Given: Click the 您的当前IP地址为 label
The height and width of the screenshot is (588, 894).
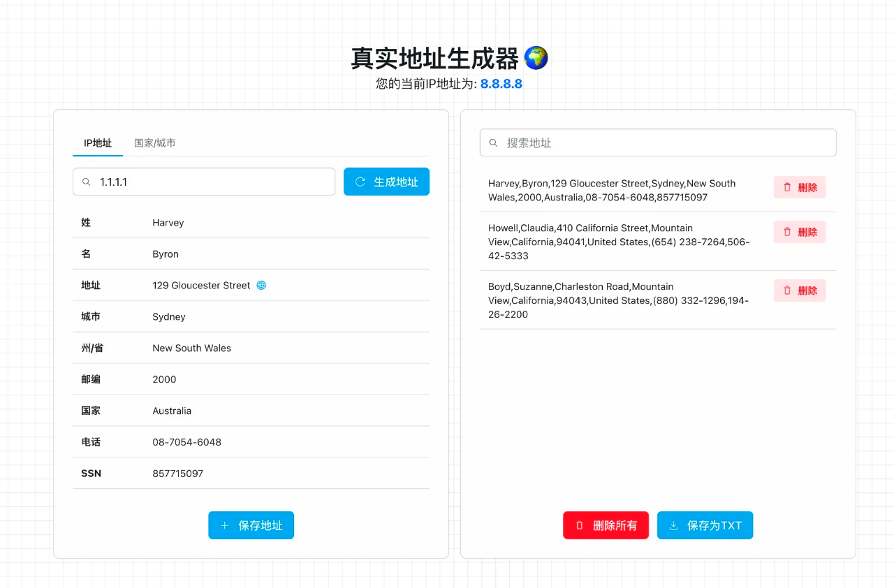Looking at the screenshot, I should point(426,84).
